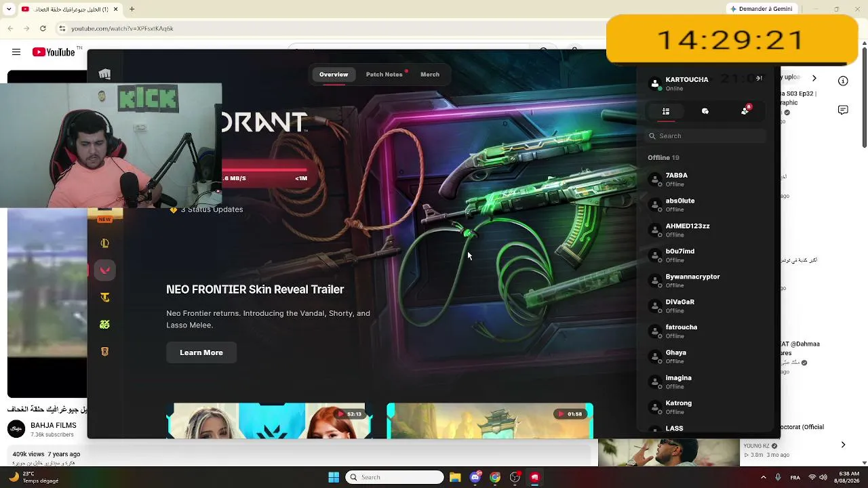The height and width of the screenshot is (488, 868).
Task: Select the League of Legends game icon
Action: point(104,243)
